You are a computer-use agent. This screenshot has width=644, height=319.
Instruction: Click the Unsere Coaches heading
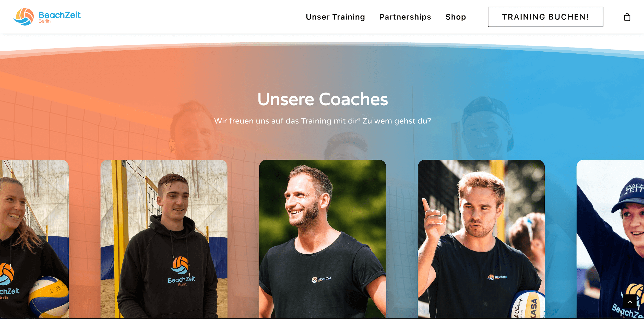[322, 99]
